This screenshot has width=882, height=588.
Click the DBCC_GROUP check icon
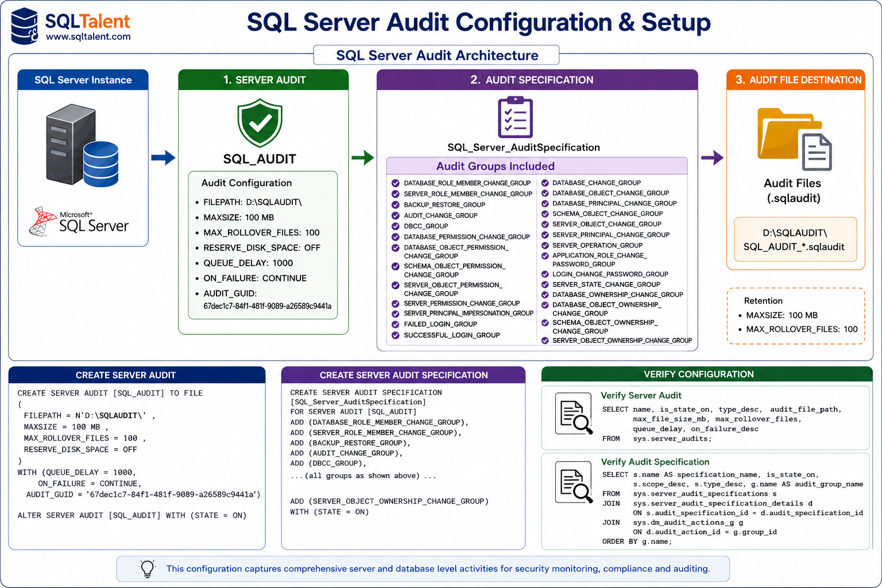(395, 226)
